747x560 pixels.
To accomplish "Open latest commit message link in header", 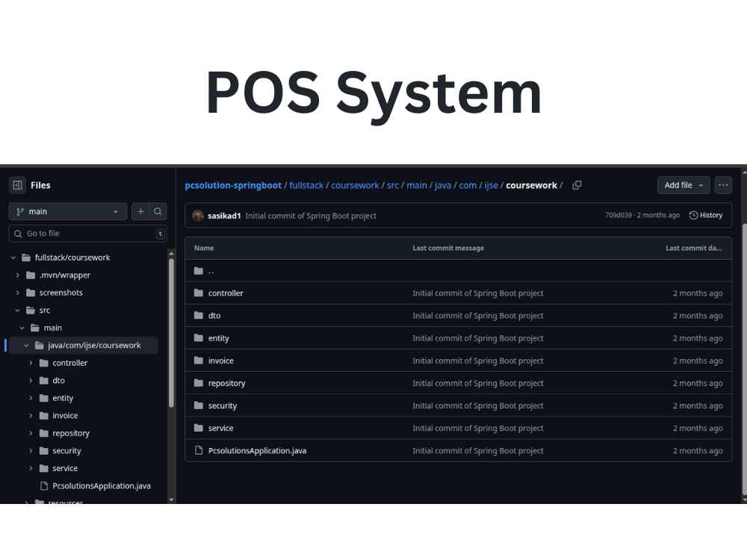I will click(311, 217).
